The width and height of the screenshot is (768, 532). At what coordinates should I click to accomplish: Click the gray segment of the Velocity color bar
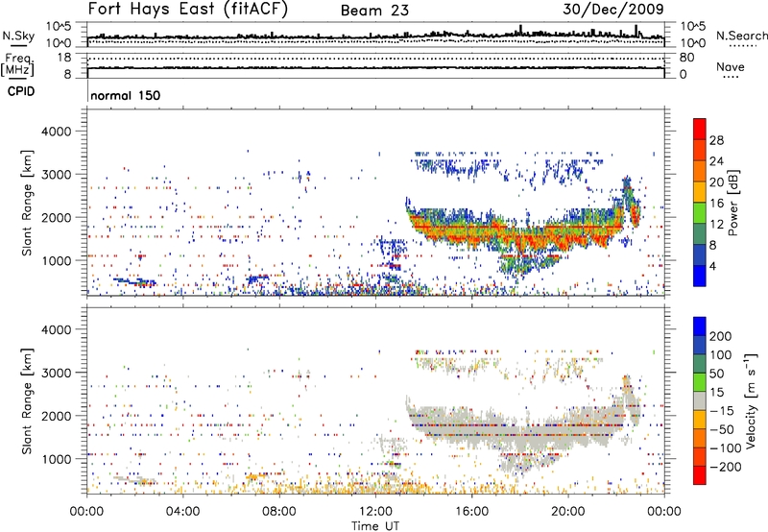coord(700,401)
